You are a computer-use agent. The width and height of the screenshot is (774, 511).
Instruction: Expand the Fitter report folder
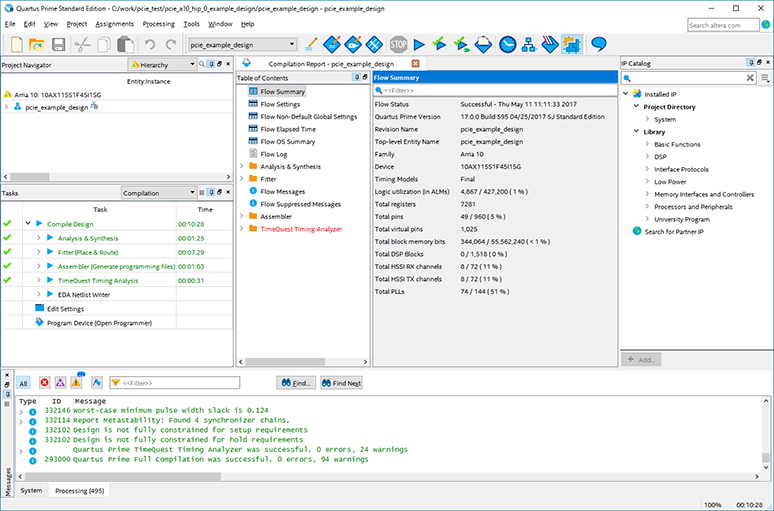coord(241,179)
